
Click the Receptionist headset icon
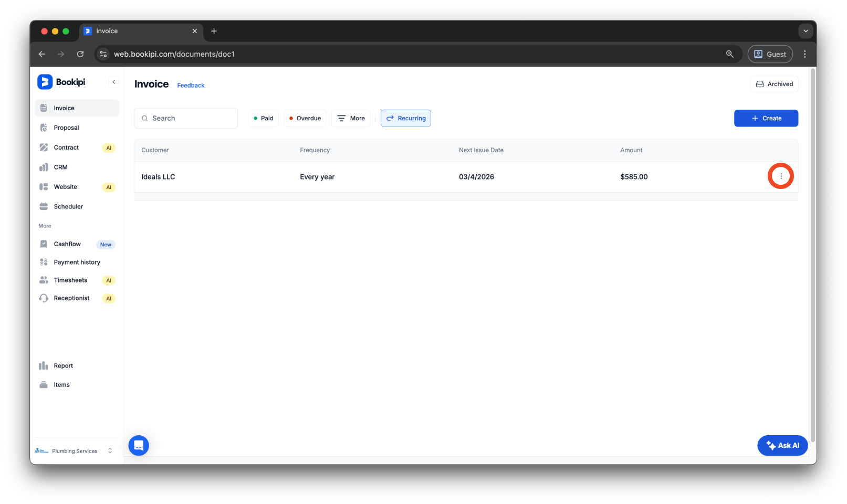[x=44, y=298]
